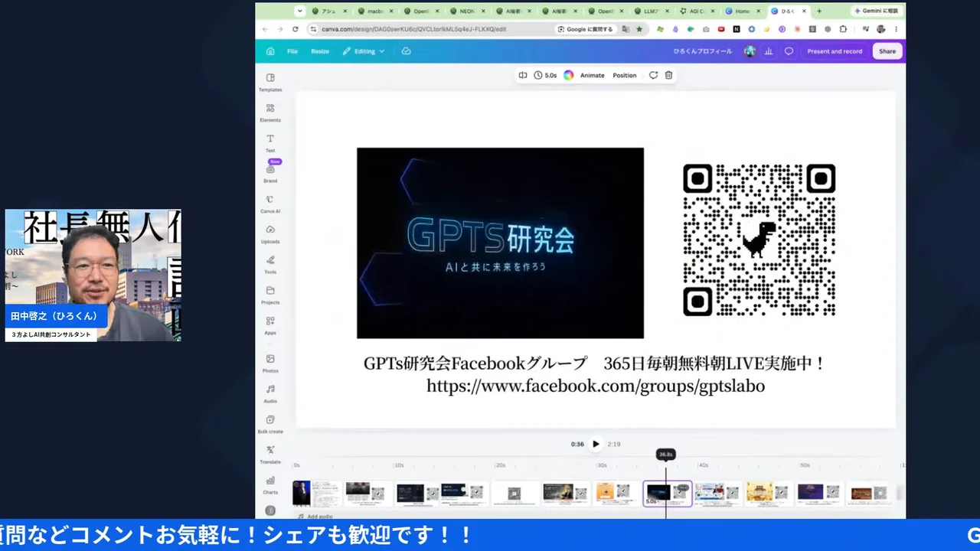The width and height of the screenshot is (980, 551).
Task: Open the Resize menu
Action: 320,51
